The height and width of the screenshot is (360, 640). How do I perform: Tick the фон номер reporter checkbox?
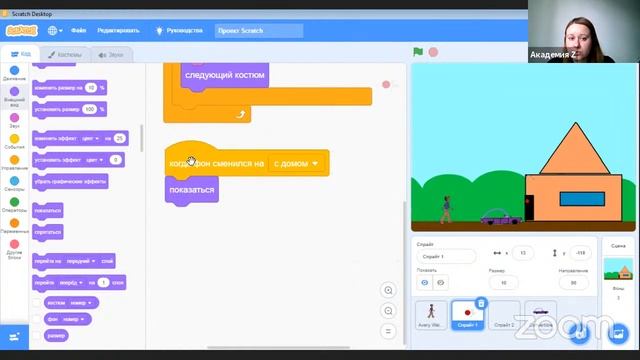(x=37, y=319)
